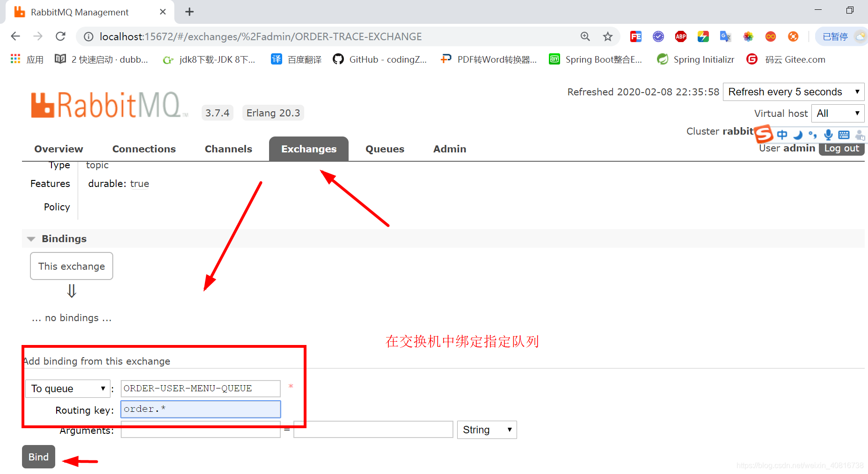The height and width of the screenshot is (474, 868).
Task: Select the '3.7.4' version label
Action: click(x=218, y=113)
